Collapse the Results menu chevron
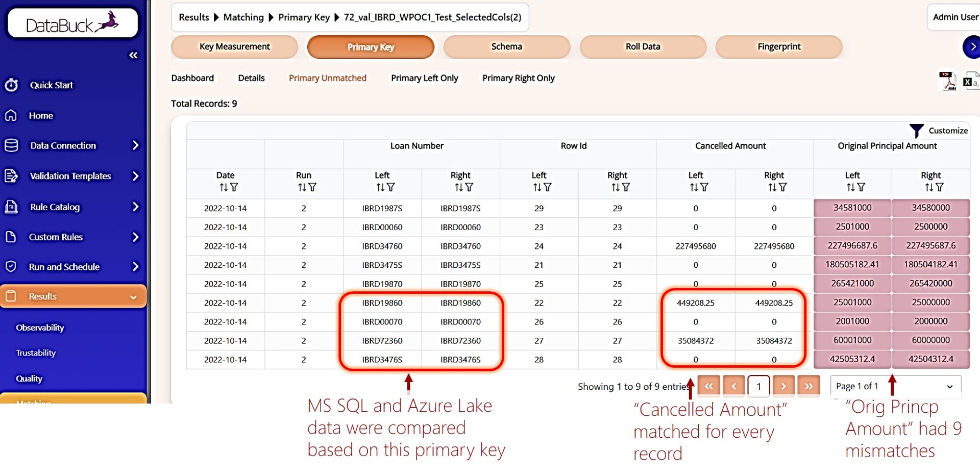The height and width of the screenshot is (475, 980). click(x=133, y=297)
